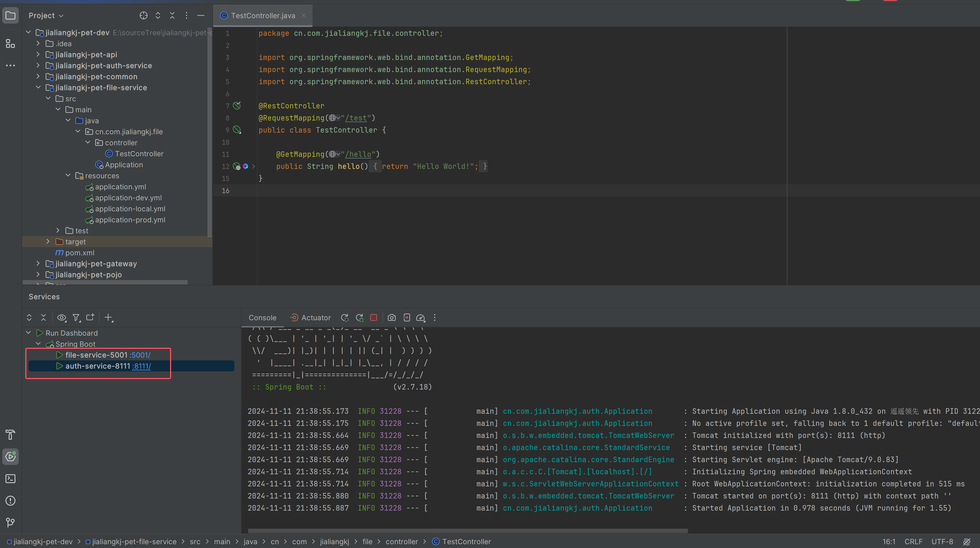Image resolution: width=980 pixels, height=548 pixels.
Task: Hide the Project tool window
Action: (x=201, y=16)
